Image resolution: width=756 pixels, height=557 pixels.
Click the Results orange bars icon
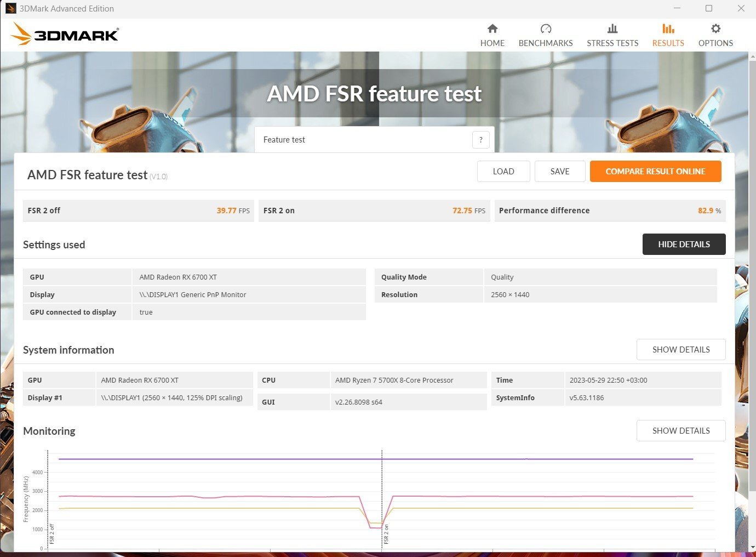coord(668,29)
